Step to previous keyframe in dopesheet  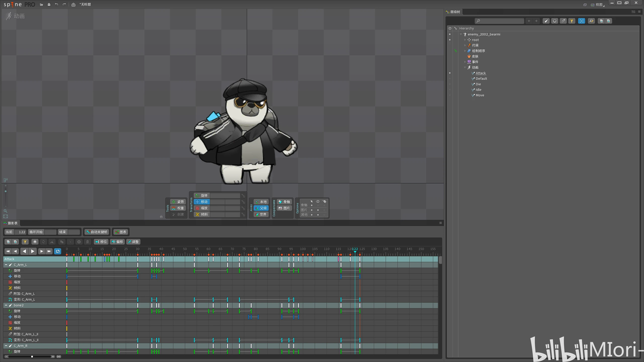pyautogui.click(x=16, y=251)
